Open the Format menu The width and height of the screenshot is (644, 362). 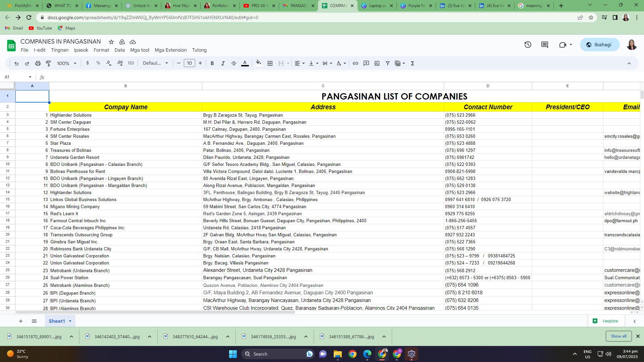click(101, 50)
